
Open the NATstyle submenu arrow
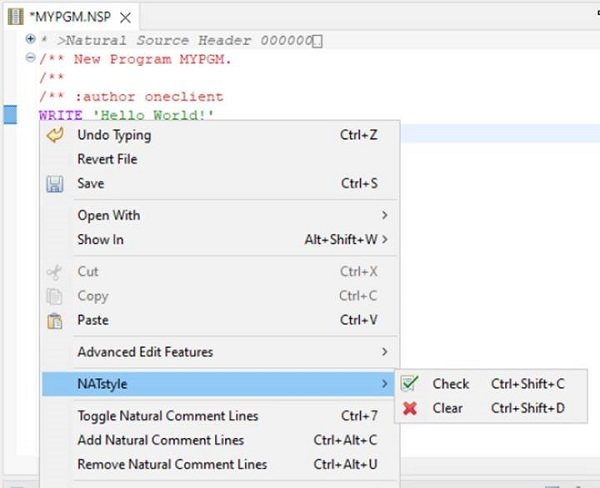tap(385, 384)
